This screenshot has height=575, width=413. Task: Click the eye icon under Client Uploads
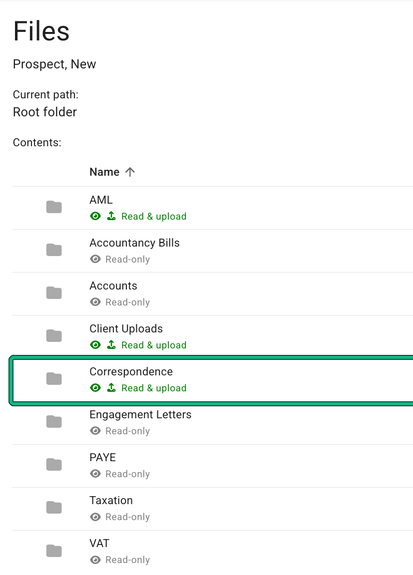pos(95,345)
